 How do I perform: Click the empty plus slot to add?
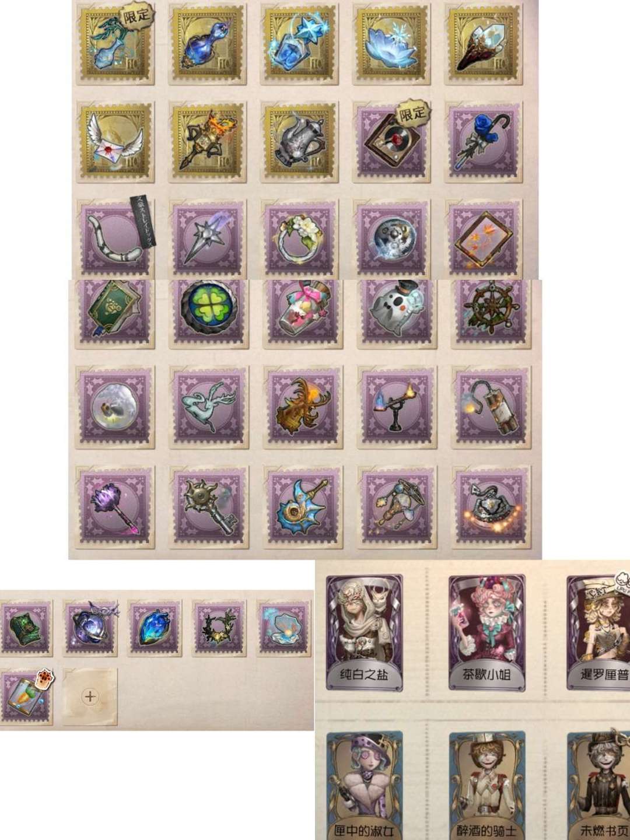click(90, 696)
